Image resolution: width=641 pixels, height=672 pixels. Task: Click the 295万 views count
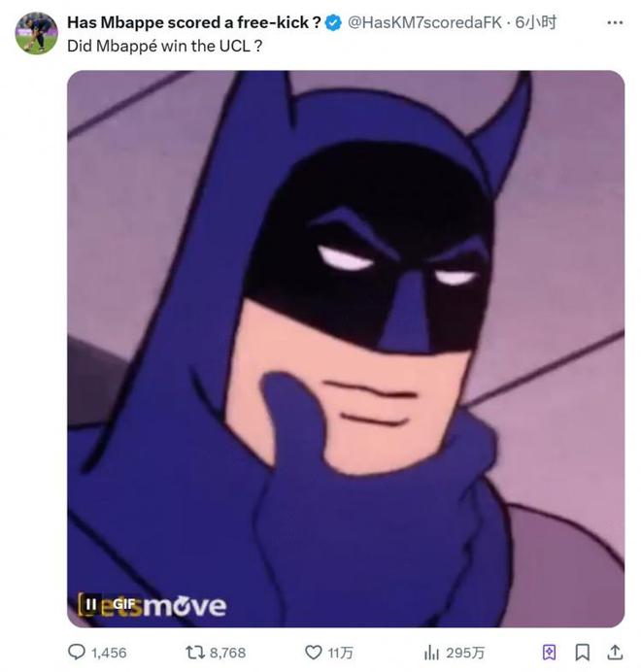point(463,653)
